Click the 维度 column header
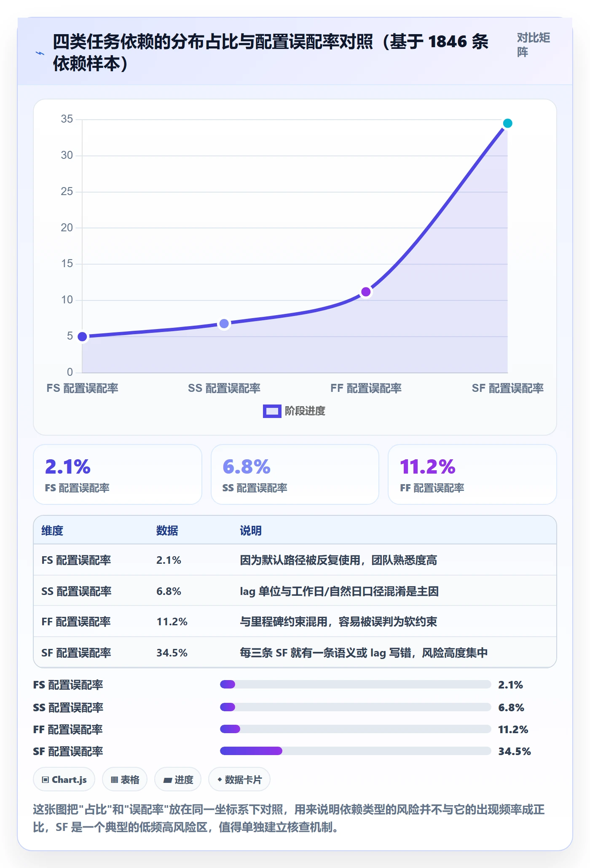 pyautogui.click(x=52, y=530)
